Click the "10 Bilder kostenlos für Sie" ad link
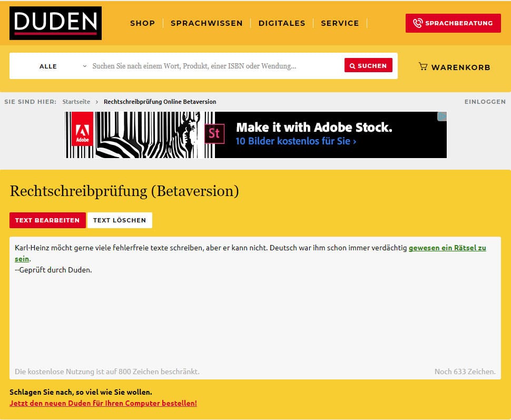The image size is (511, 420). pyautogui.click(x=296, y=141)
